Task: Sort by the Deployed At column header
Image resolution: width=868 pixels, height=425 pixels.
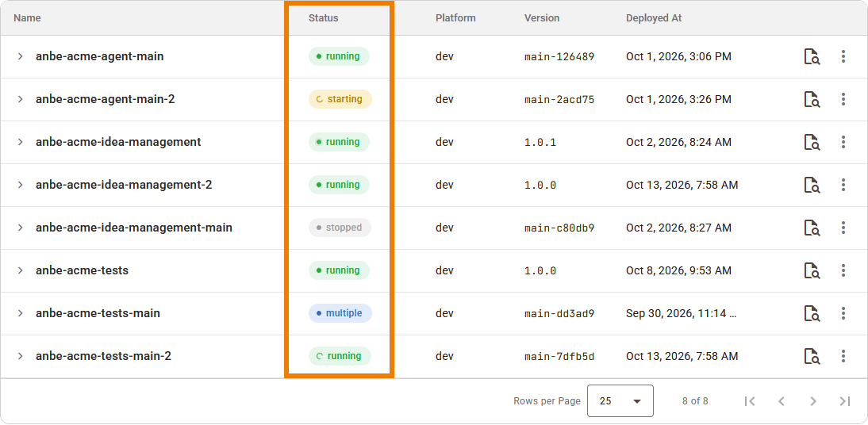Action: (x=654, y=18)
